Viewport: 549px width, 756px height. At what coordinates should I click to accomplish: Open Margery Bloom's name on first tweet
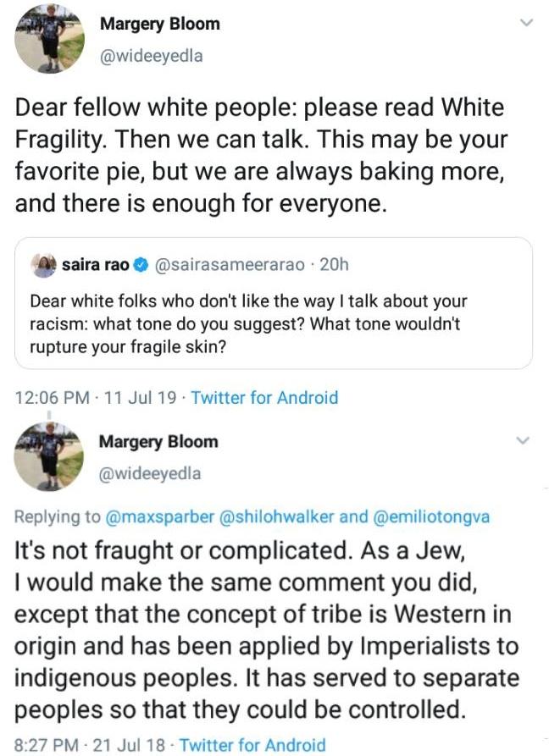tap(159, 24)
